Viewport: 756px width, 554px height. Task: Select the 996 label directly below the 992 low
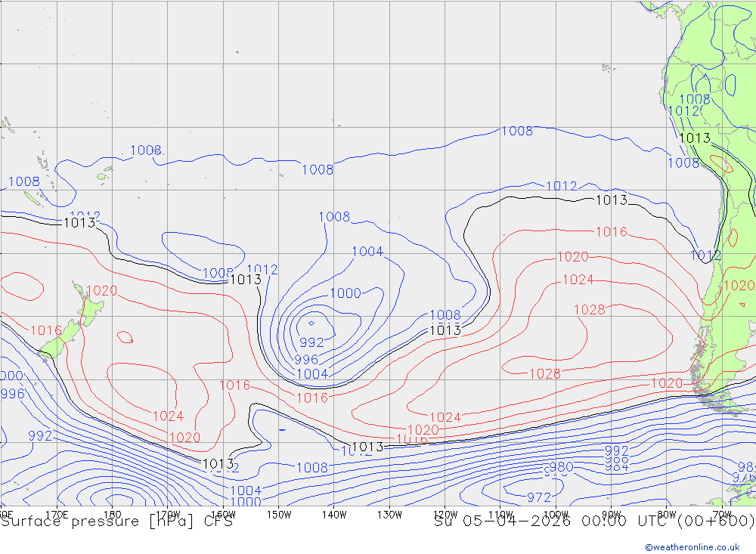[306, 360]
